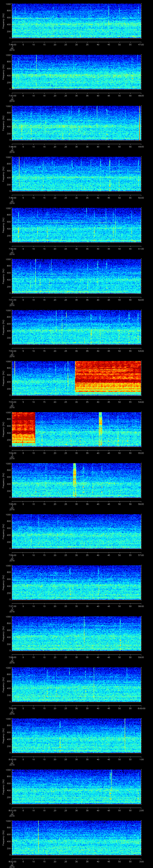153x868 pixels.
Task: Click the 54:00 end time label
Action: (x=141, y=402)
